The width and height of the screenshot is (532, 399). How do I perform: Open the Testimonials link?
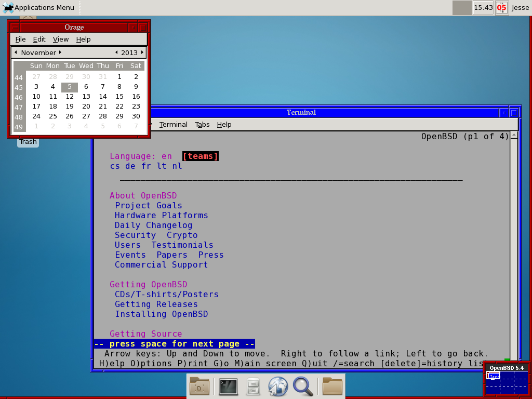(182, 245)
